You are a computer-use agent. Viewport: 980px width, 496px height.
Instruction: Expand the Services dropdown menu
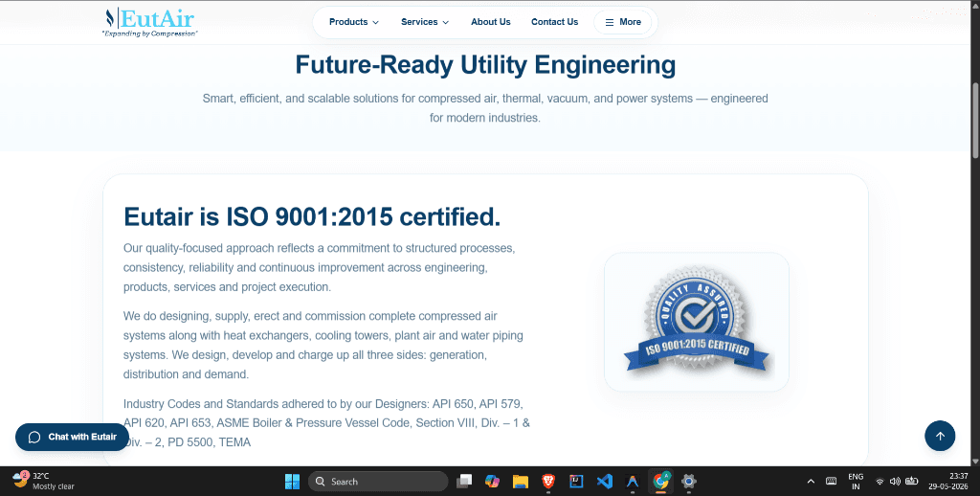425,22
